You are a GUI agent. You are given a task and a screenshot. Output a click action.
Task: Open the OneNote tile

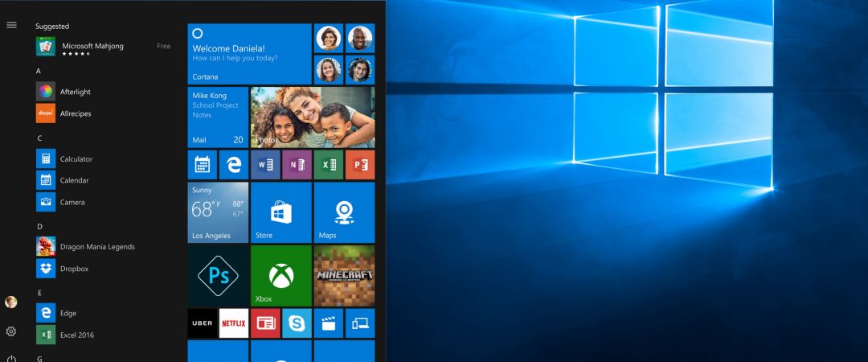pyautogui.click(x=297, y=165)
